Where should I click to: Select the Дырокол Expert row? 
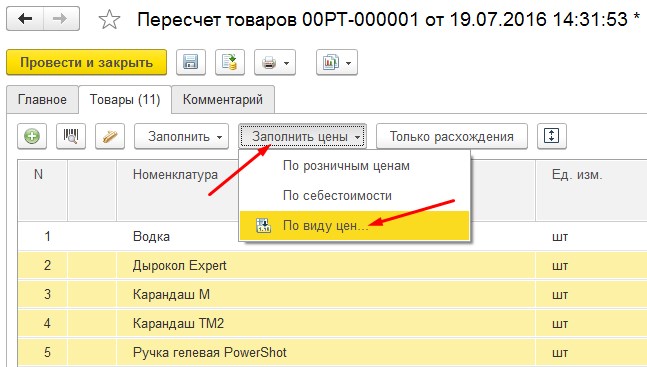pyautogui.click(x=333, y=265)
